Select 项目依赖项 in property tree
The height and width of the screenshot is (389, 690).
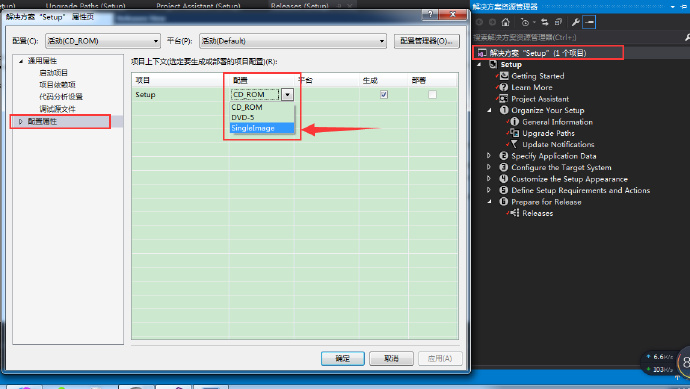coord(57,84)
